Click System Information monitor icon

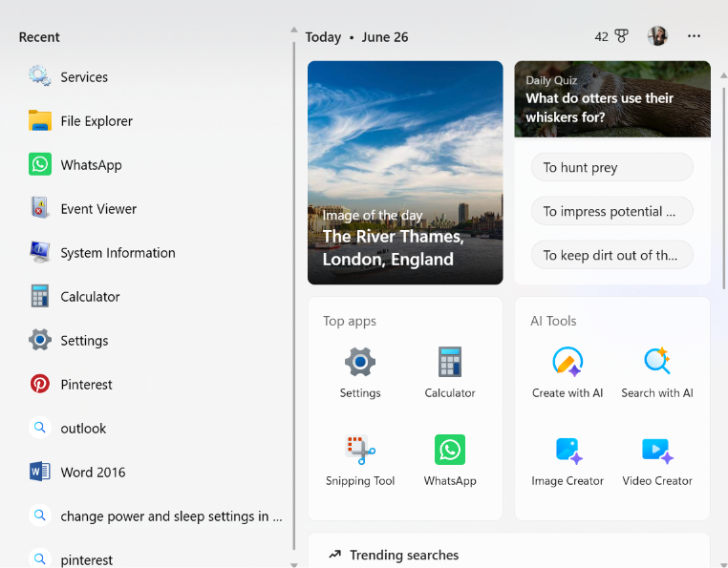pyautogui.click(x=39, y=252)
